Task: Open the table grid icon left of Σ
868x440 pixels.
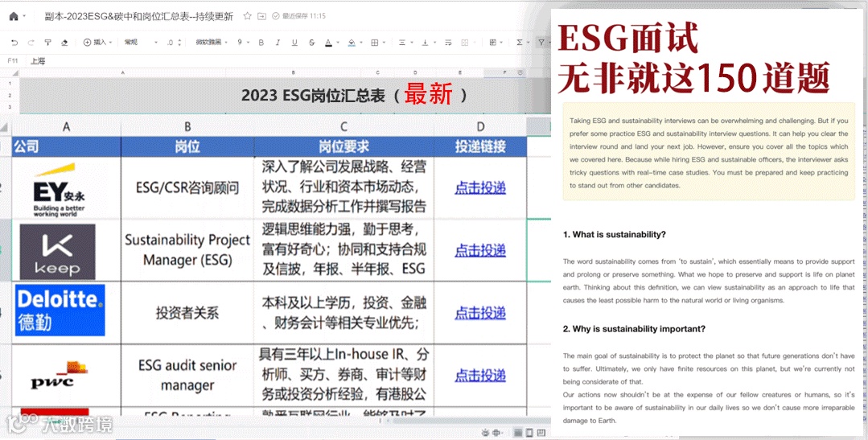Action: coord(492,43)
